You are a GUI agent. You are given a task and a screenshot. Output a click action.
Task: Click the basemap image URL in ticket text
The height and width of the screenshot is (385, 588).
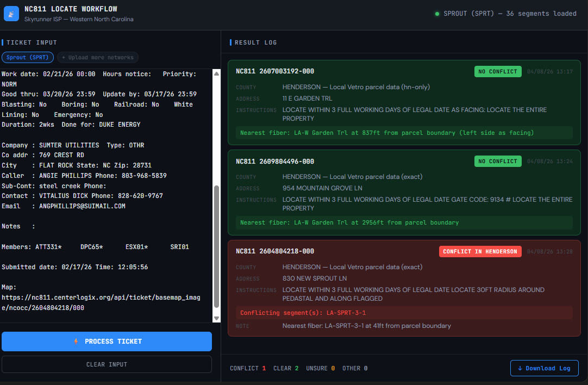click(x=101, y=302)
